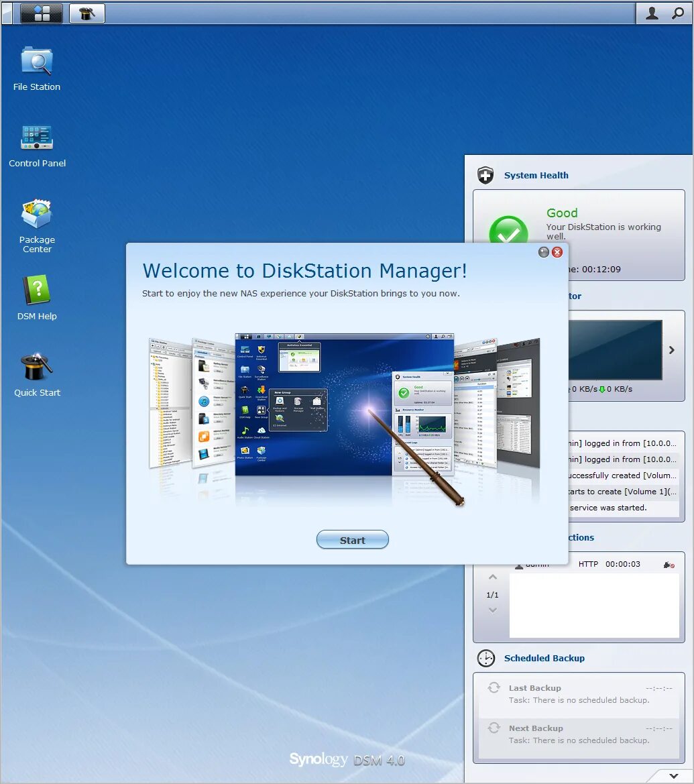Select second 'logged in from [10.0.0...' log row
This screenshot has height=784, width=694.
pyautogui.click(x=623, y=459)
